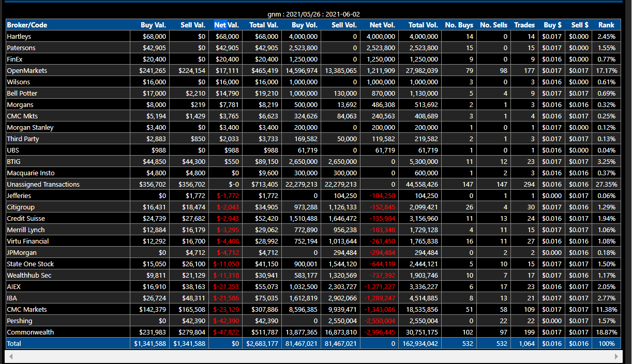The width and height of the screenshot is (632, 364).
Task: Select the Credit Suisse broker name
Action: click(x=26, y=218)
